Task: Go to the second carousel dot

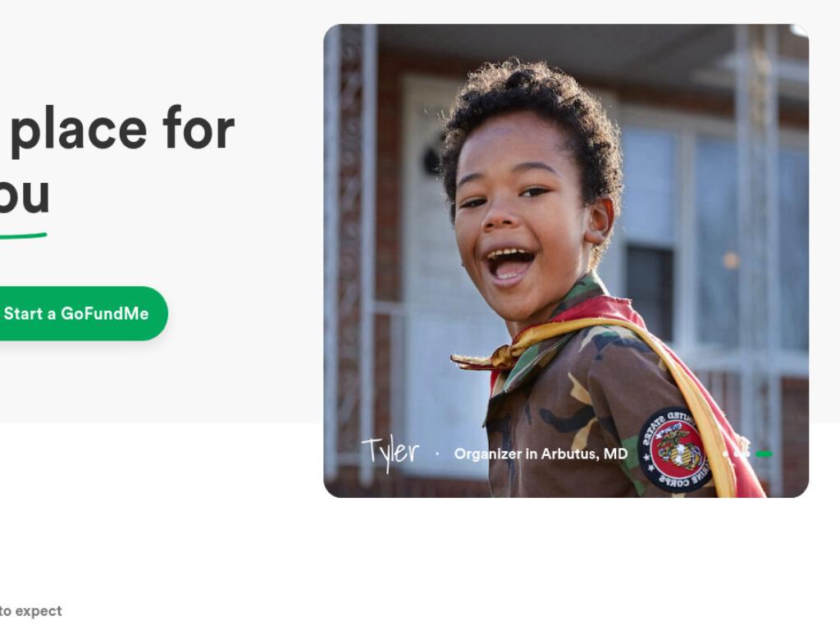Action: [x=737, y=454]
